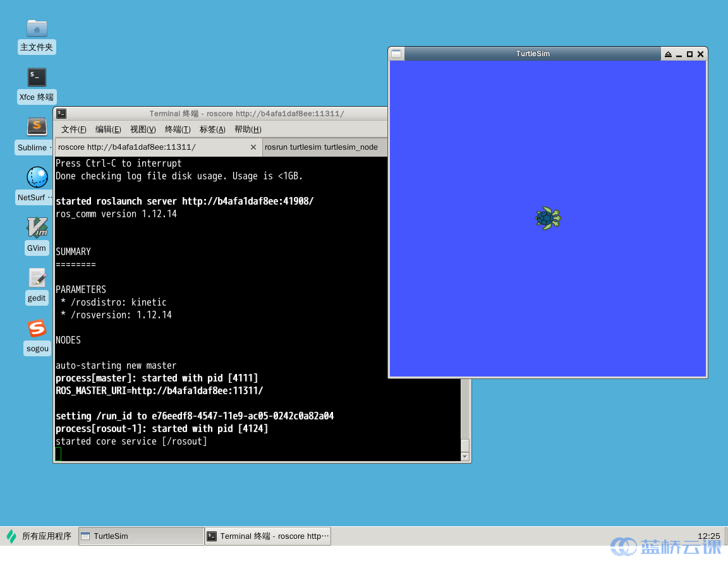Click the TurtleSim window menu icon
The image size is (728, 566).
pyautogui.click(x=396, y=54)
